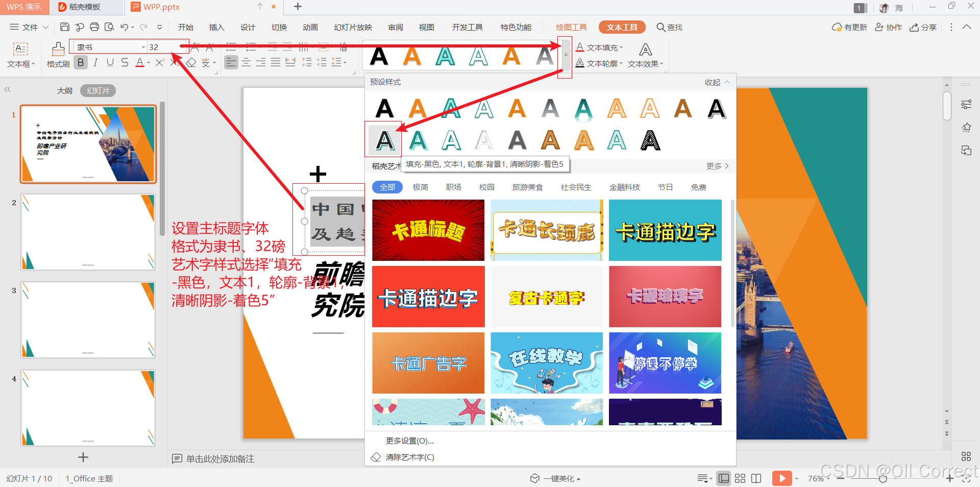Click the Save icon in quick toolbar

pyautogui.click(x=65, y=27)
